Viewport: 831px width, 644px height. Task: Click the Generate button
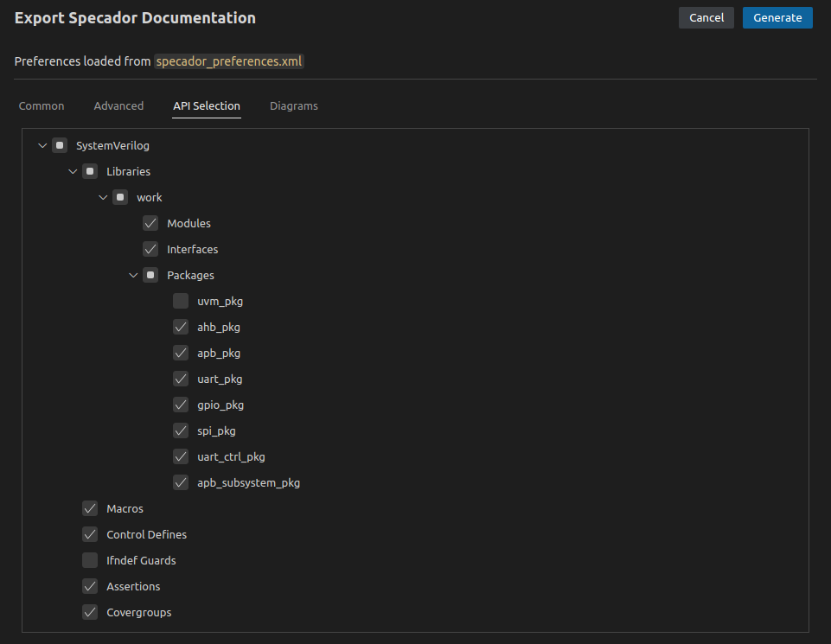click(x=777, y=17)
